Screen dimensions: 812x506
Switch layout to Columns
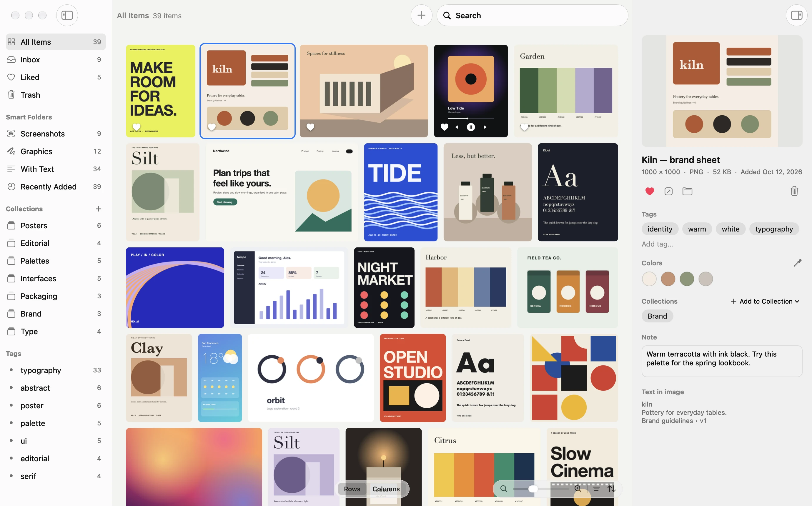tap(386, 489)
